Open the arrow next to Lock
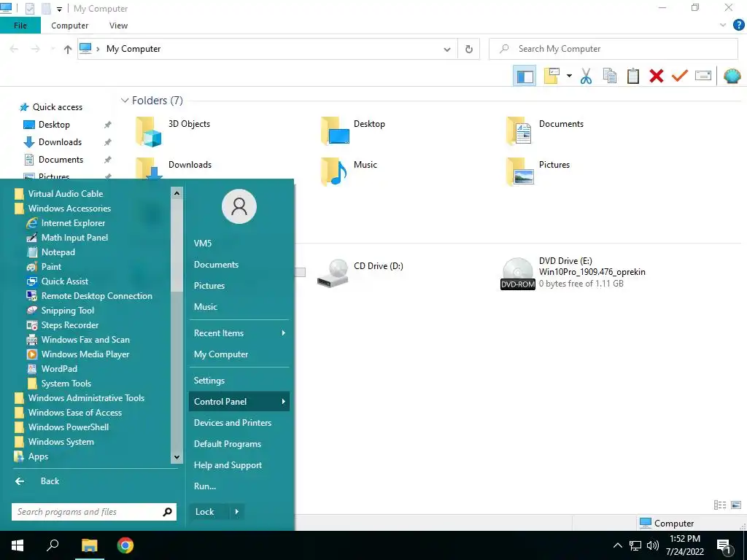 237,512
